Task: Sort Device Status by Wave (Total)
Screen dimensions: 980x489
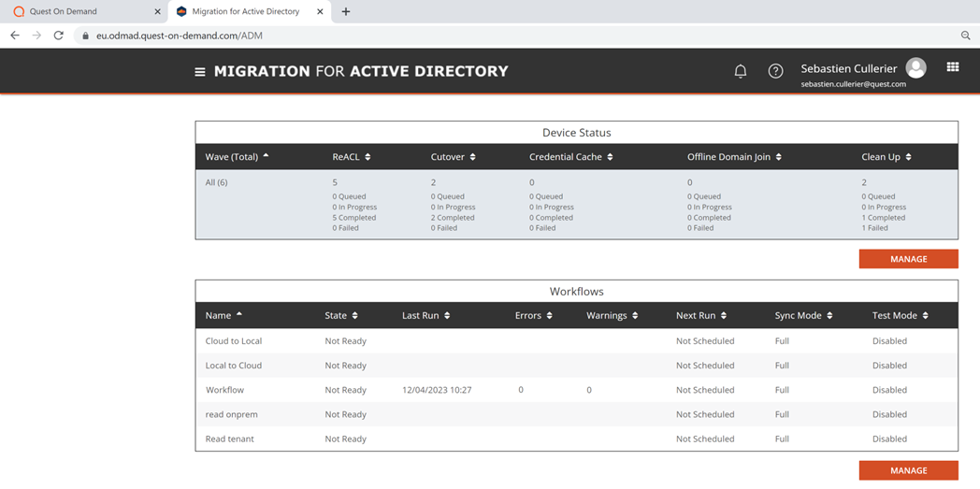Action: click(x=238, y=157)
